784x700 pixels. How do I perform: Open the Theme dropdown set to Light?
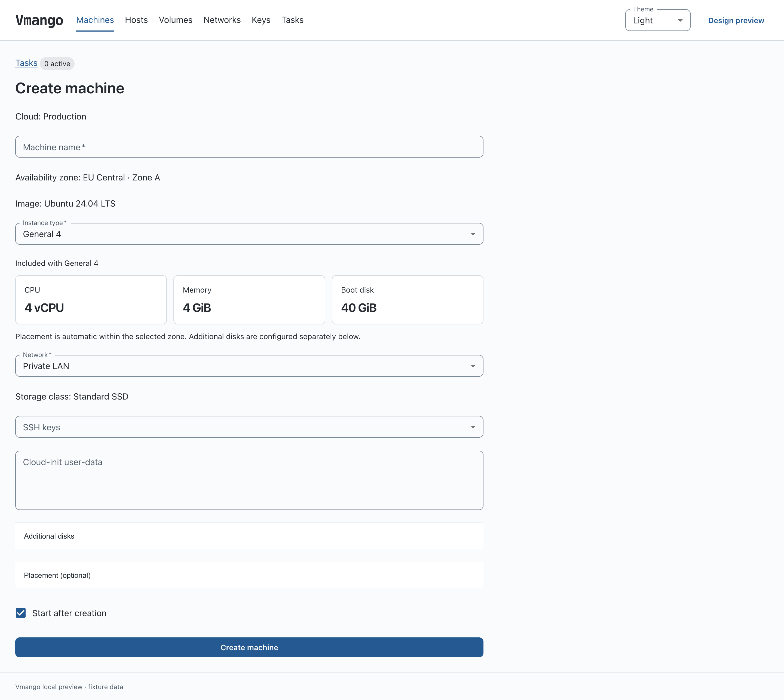pos(657,20)
